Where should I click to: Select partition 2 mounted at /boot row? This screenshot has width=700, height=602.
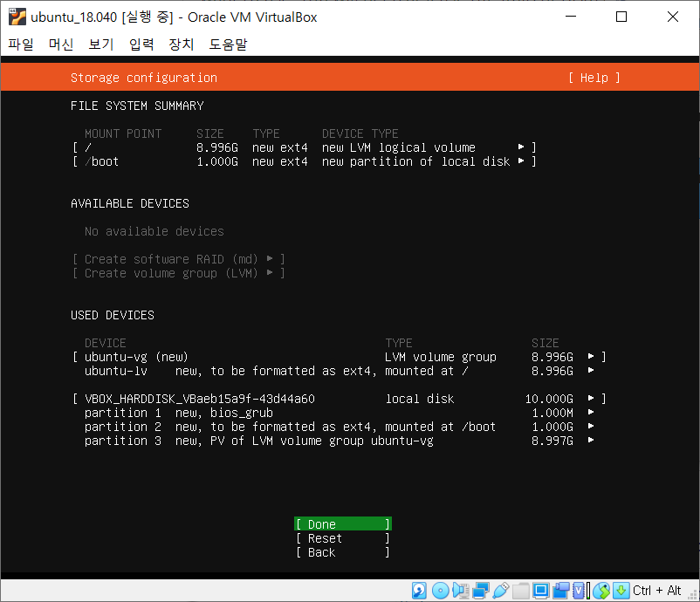[340, 426]
